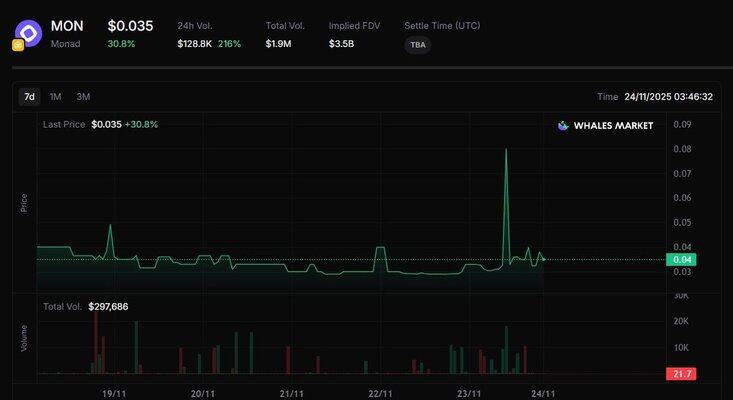Click the red 21.7 volume tag
This screenshot has height=400, width=733.
(685, 374)
